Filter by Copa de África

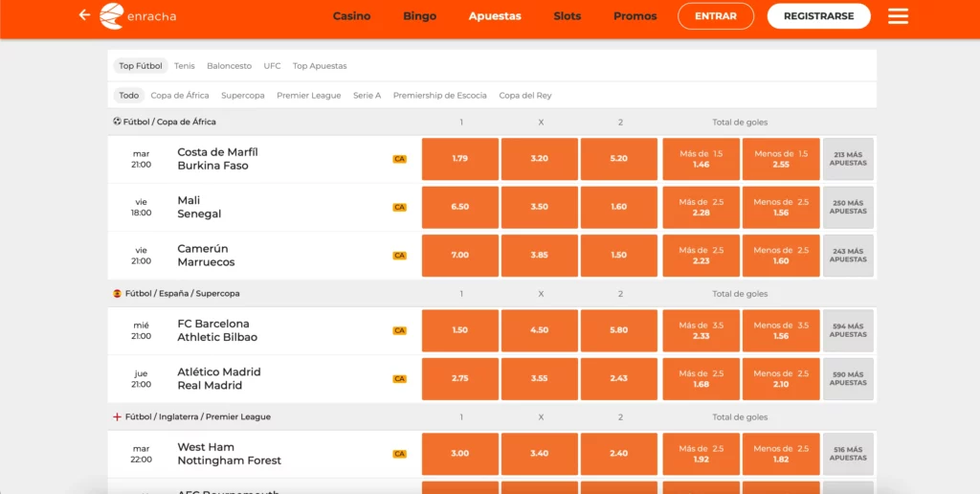point(180,96)
